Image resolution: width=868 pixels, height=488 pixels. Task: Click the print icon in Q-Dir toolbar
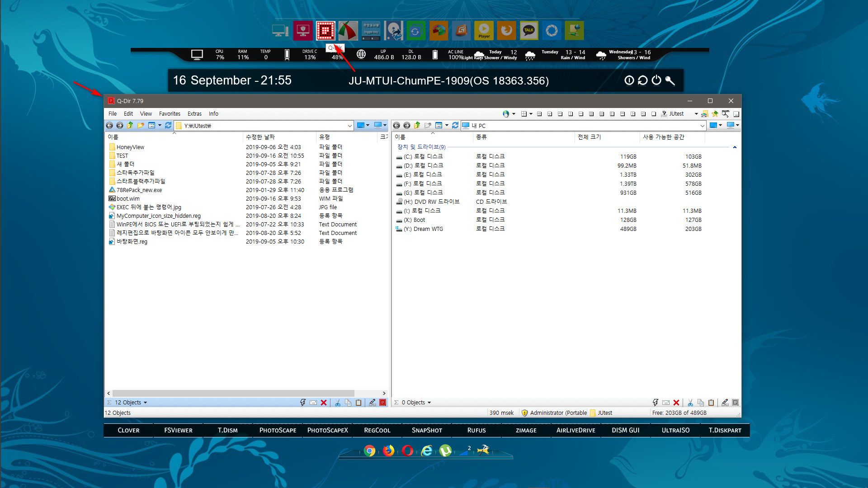[704, 114]
